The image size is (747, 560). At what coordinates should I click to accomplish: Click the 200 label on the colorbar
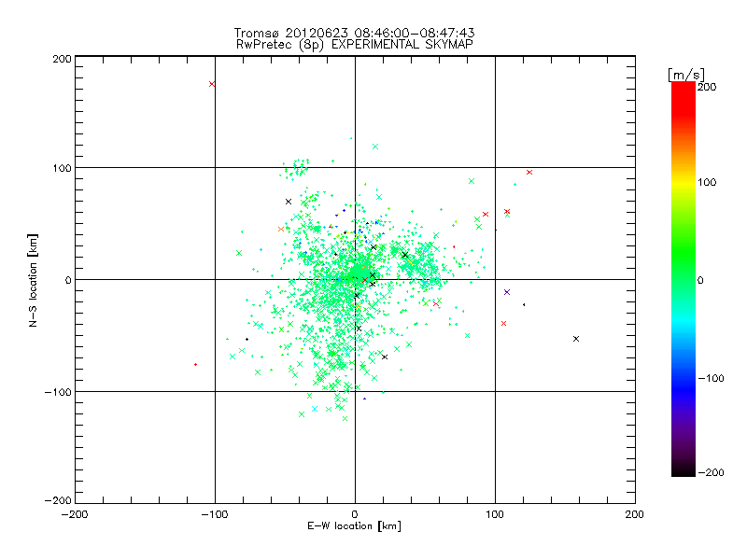(707, 87)
